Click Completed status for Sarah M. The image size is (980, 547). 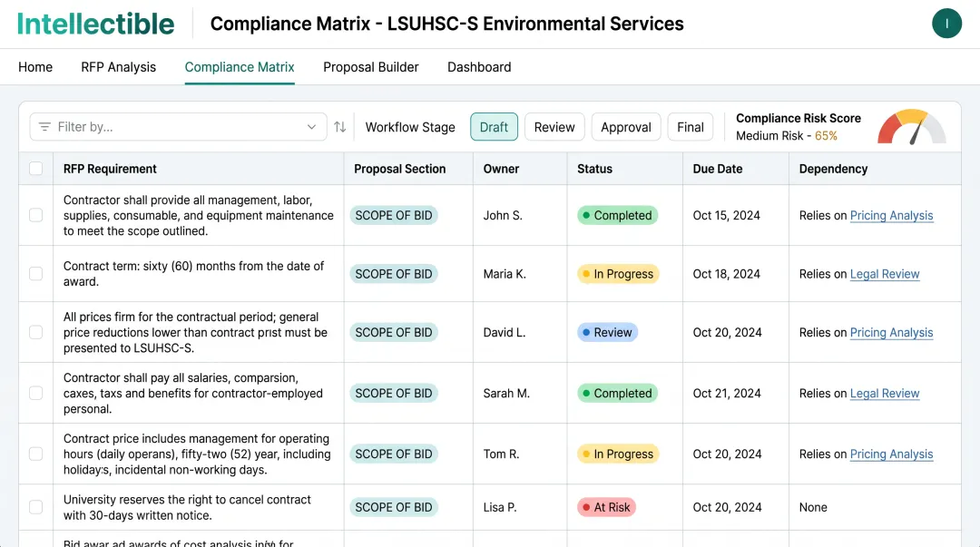(617, 393)
